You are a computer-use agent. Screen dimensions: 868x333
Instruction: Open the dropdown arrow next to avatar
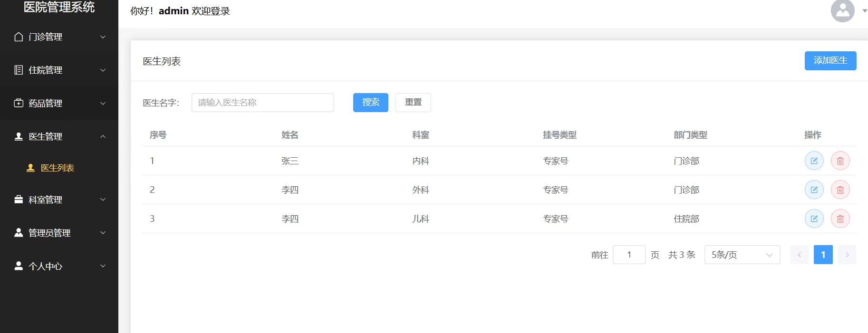point(864,11)
